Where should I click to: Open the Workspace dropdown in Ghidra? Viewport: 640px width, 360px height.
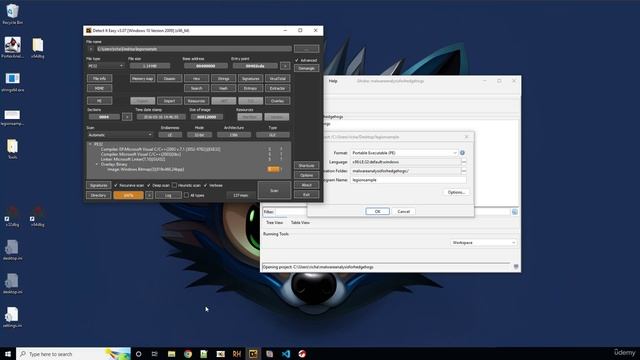(x=483, y=242)
